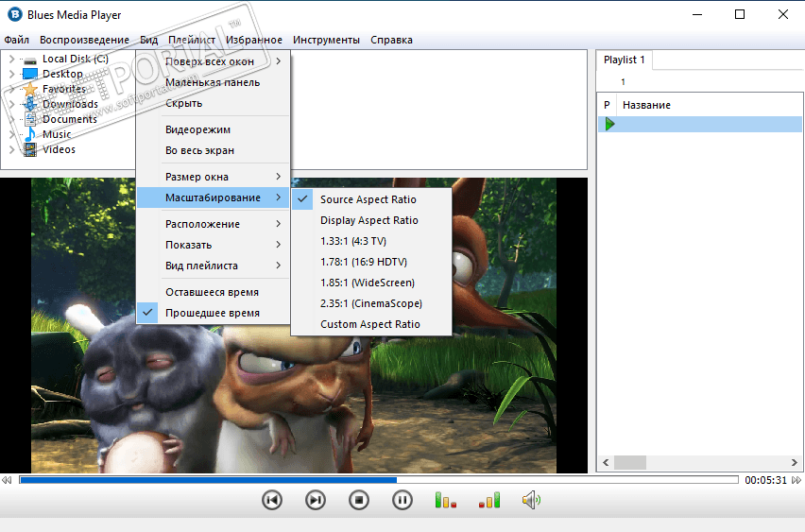Expand Поверх всех окон submenu
Image resolution: width=805 pixels, height=532 pixels.
tap(213, 61)
